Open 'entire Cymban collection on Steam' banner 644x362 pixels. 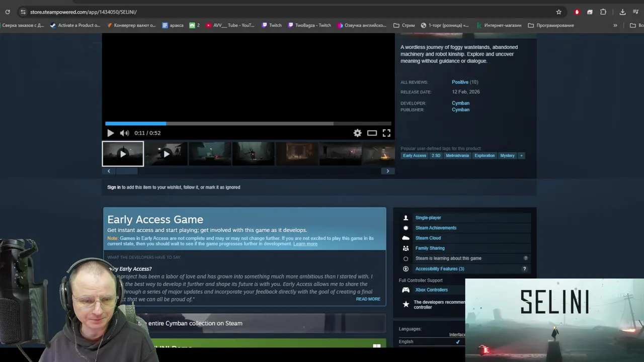245,323
